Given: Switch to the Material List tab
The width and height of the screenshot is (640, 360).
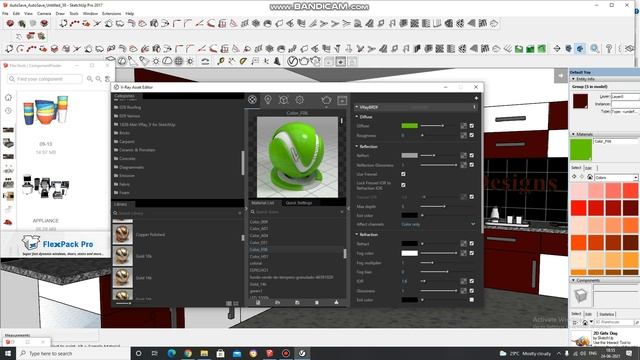Looking at the screenshot, I should (263, 203).
